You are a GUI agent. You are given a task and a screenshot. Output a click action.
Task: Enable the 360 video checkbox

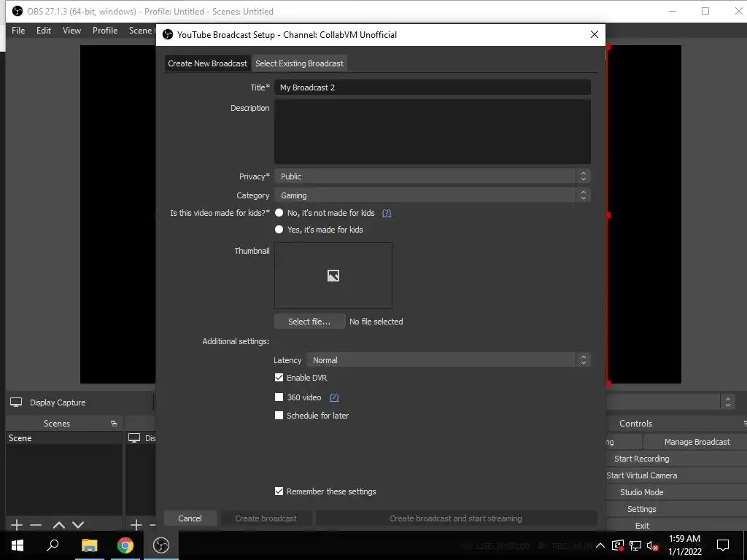pyautogui.click(x=279, y=397)
